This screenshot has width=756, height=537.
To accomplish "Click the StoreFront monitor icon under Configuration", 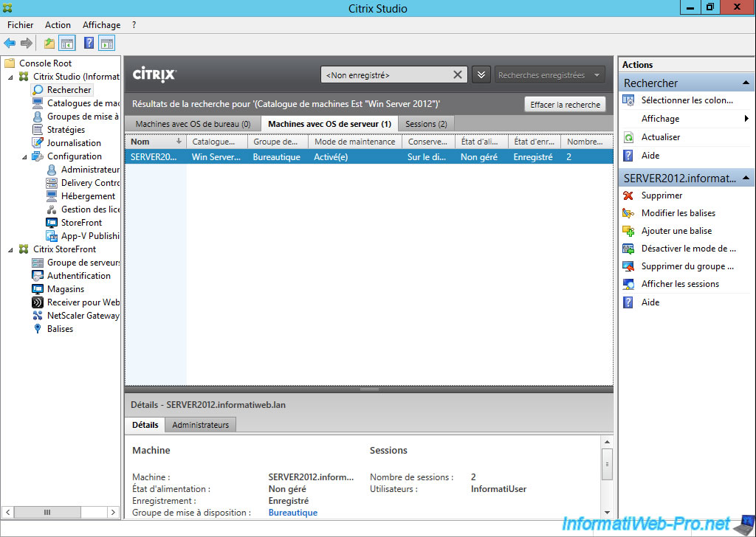I will point(52,223).
